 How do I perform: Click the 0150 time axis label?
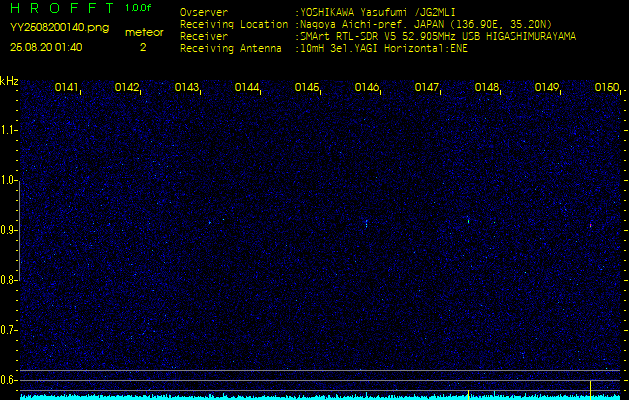coord(607,87)
